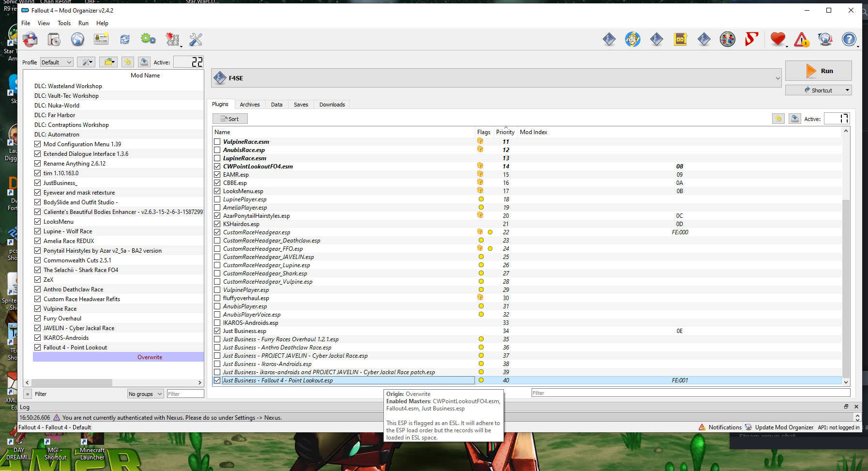Launch the yellow BodySlide shortcut icon

click(680, 39)
